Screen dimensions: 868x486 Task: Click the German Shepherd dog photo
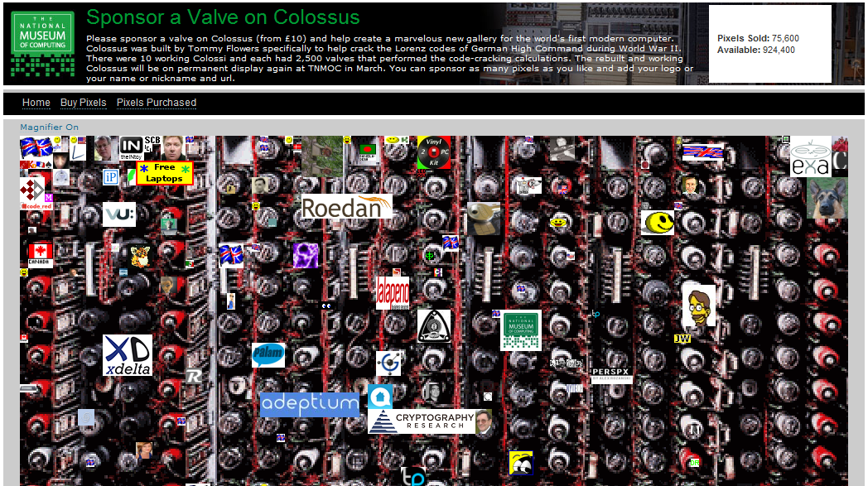click(827, 198)
